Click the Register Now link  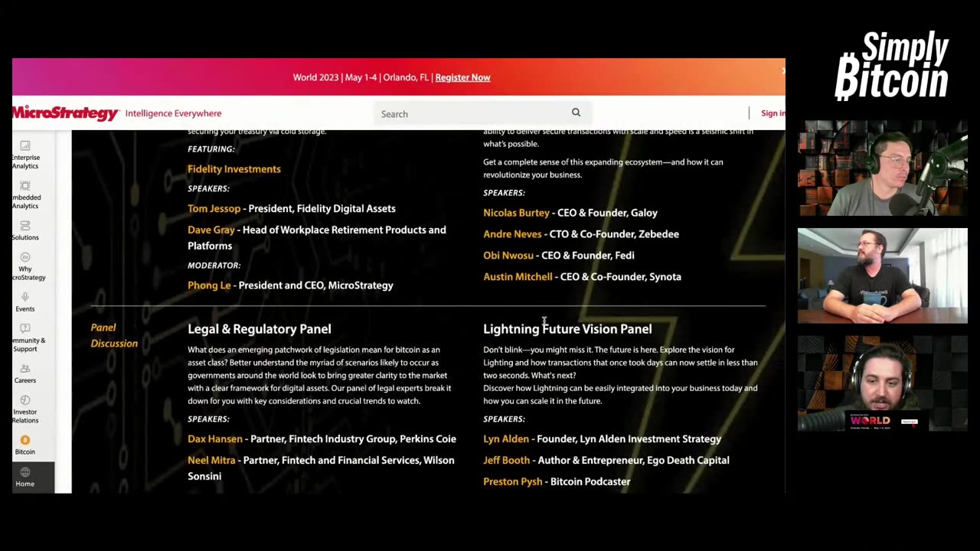click(462, 77)
